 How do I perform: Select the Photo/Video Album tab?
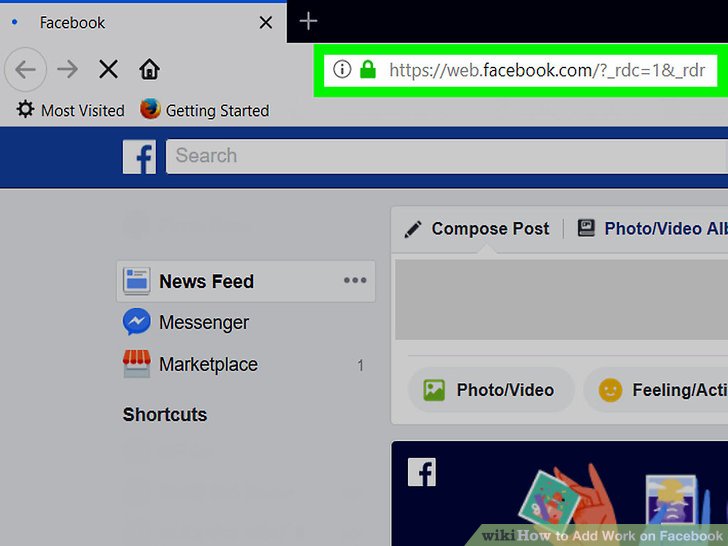pyautogui.click(x=652, y=229)
